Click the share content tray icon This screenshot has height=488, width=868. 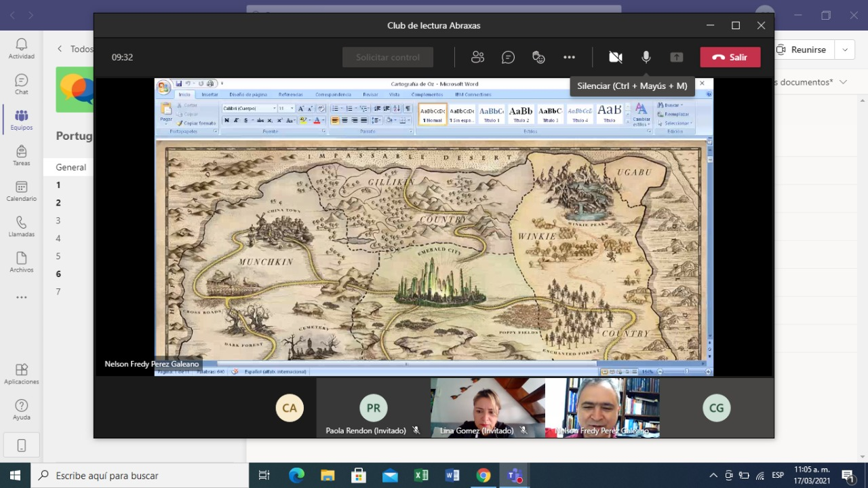tap(677, 57)
